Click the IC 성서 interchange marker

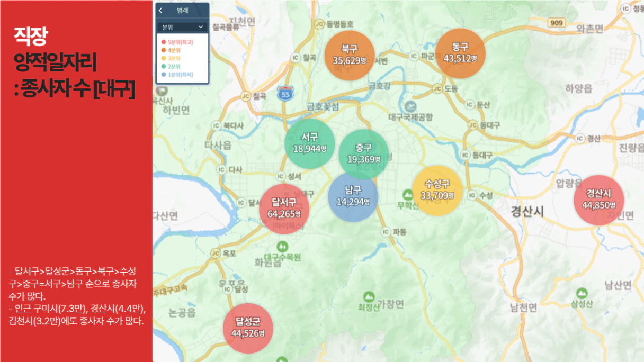[280, 176]
